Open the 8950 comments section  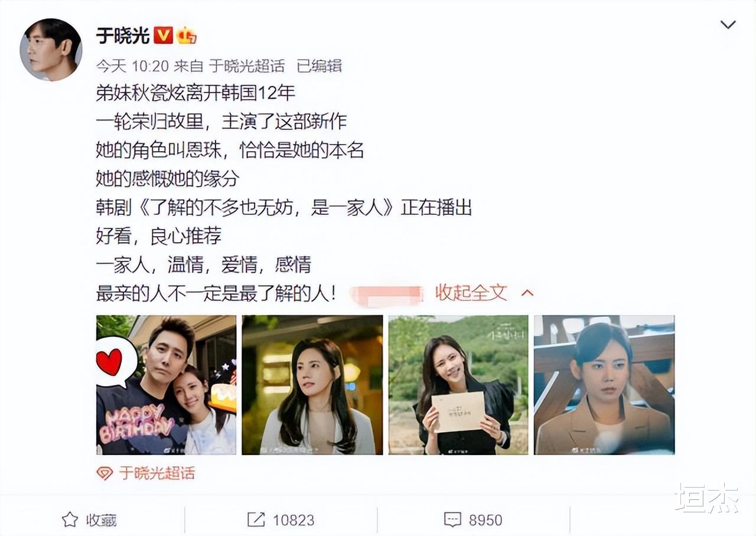[473, 519]
